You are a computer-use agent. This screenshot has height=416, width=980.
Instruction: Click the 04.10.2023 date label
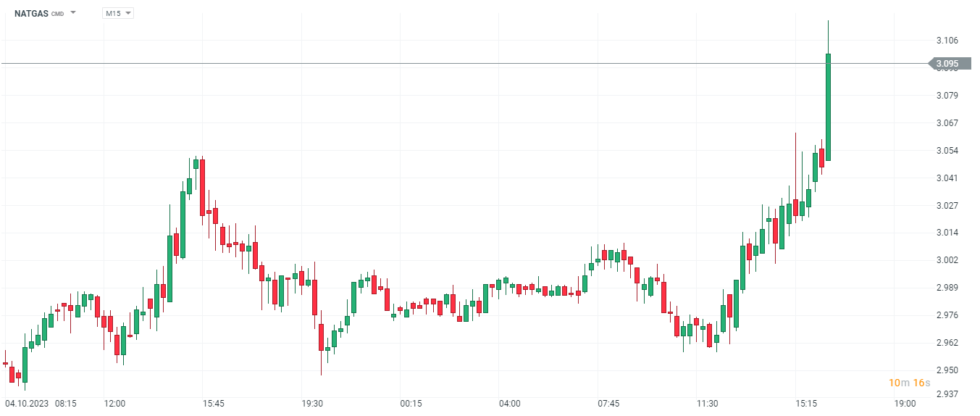click(27, 403)
